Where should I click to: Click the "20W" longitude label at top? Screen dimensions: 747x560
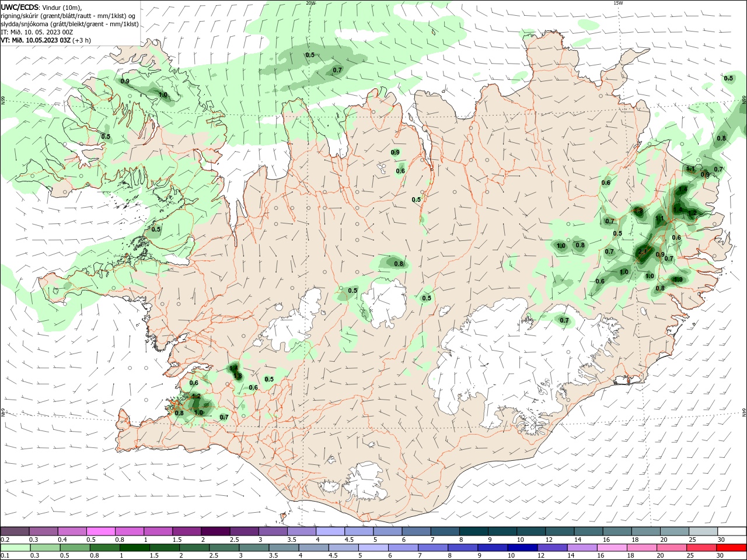[x=310, y=3]
